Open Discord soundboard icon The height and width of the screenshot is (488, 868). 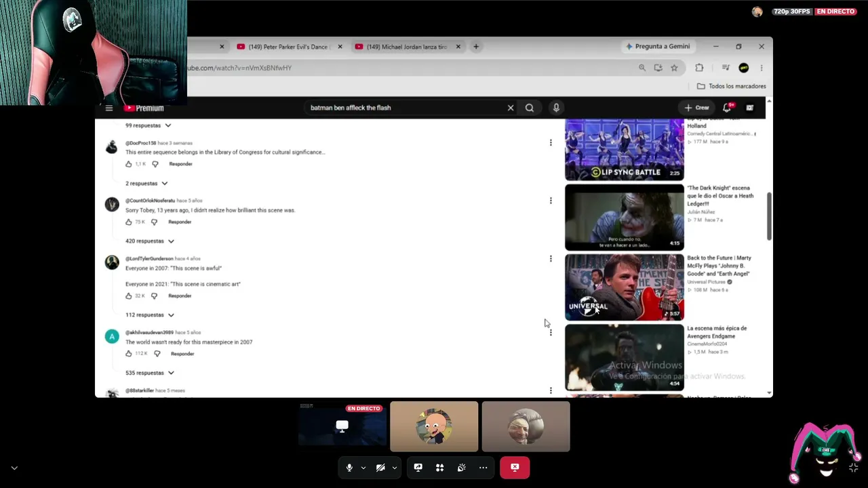pos(461,468)
